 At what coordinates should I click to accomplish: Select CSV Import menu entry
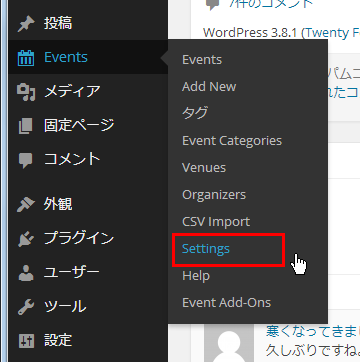pyautogui.click(x=216, y=222)
